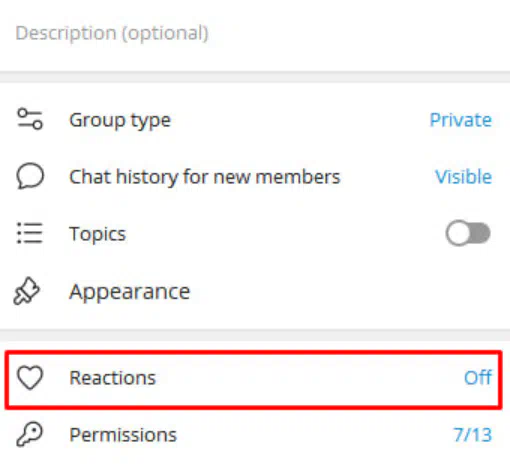The image size is (510, 475).
Task: Click the Group type sliders icon
Action: pos(30,119)
